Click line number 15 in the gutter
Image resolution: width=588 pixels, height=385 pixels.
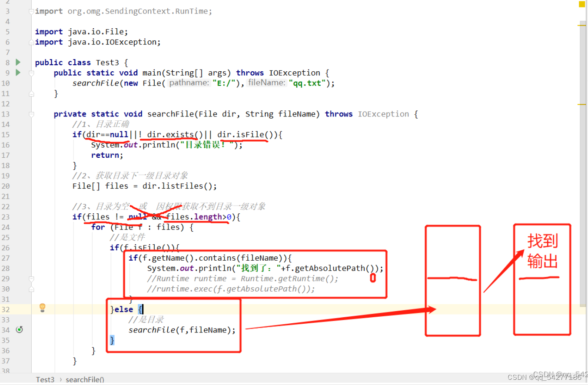pyautogui.click(x=5, y=135)
